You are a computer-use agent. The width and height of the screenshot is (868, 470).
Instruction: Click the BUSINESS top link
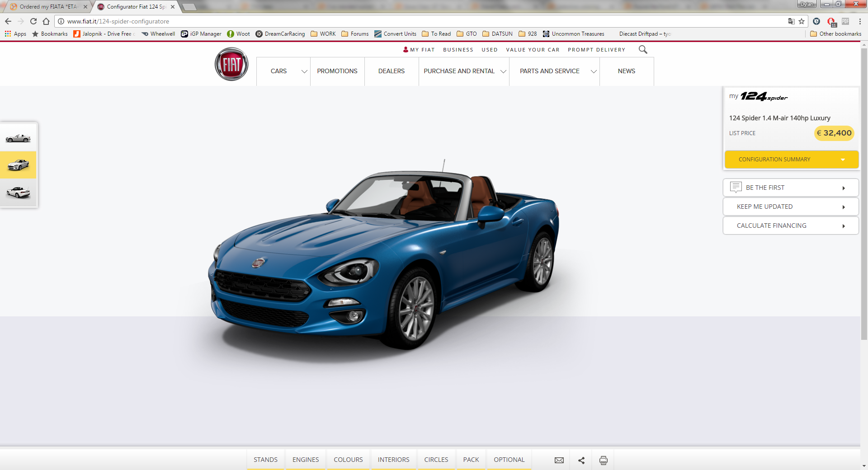tap(458, 50)
